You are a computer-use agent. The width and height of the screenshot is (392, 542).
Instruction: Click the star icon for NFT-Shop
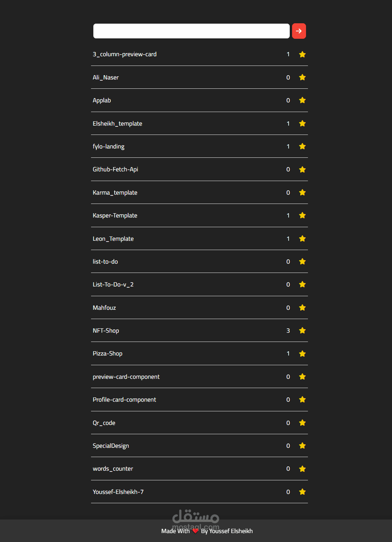tap(303, 331)
